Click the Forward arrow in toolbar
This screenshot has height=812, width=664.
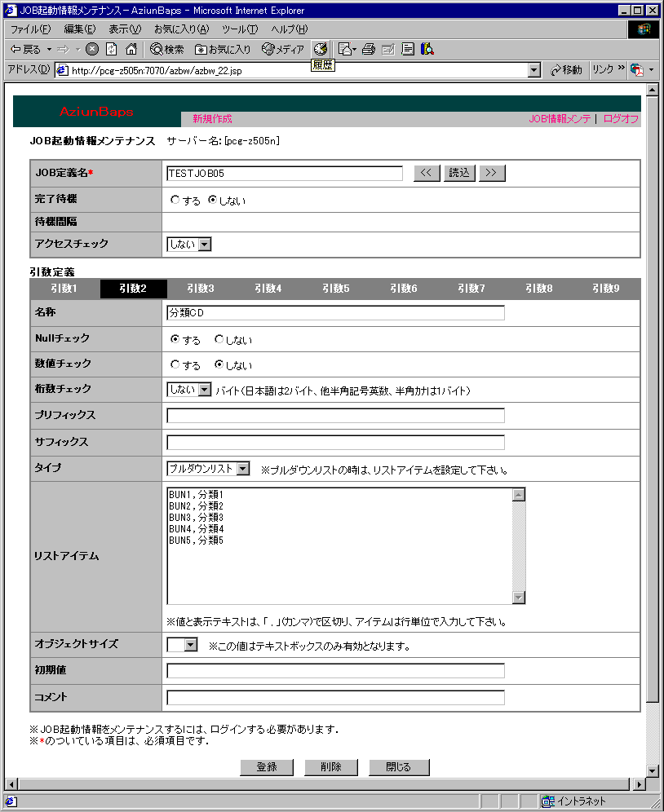click(64, 49)
